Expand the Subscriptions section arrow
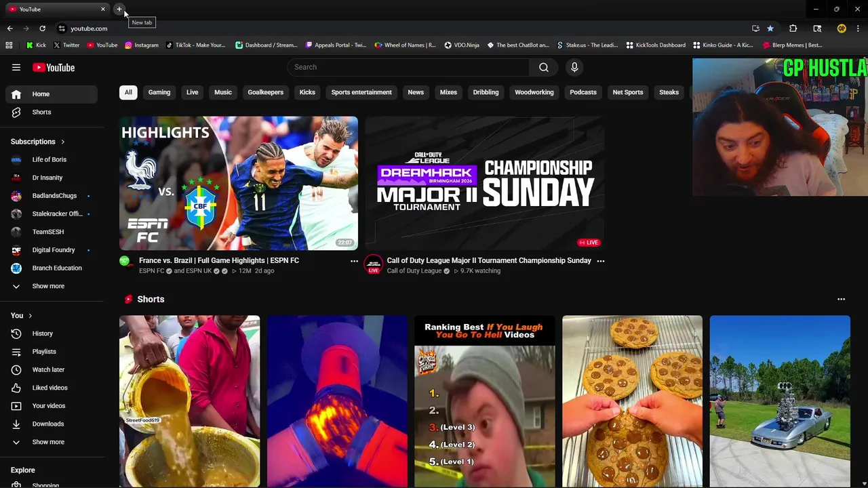The height and width of the screenshot is (488, 868). click(x=63, y=142)
